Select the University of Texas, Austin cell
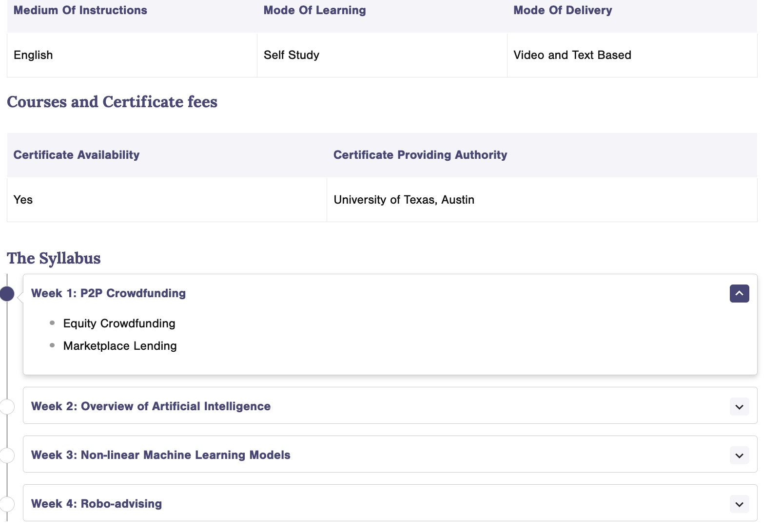The width and height of the screenshot is (781, 532). click(542, 200)
